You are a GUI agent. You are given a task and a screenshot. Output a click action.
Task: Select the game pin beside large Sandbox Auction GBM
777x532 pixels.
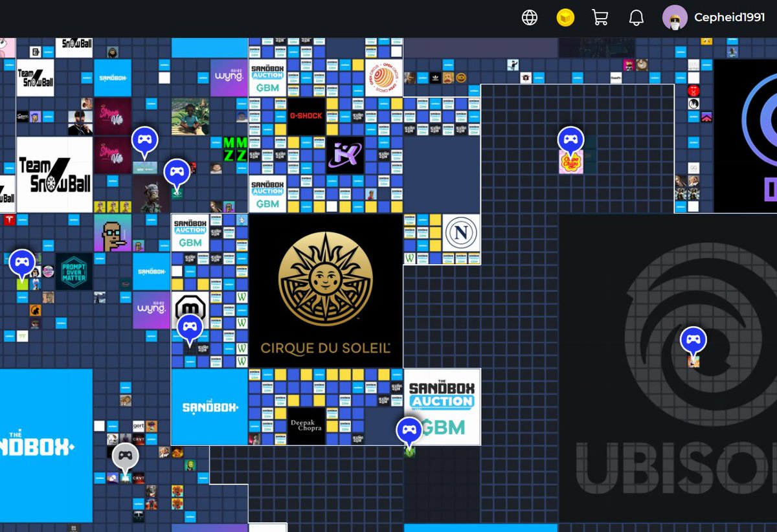pyautogui.click(x=409, y=430)
